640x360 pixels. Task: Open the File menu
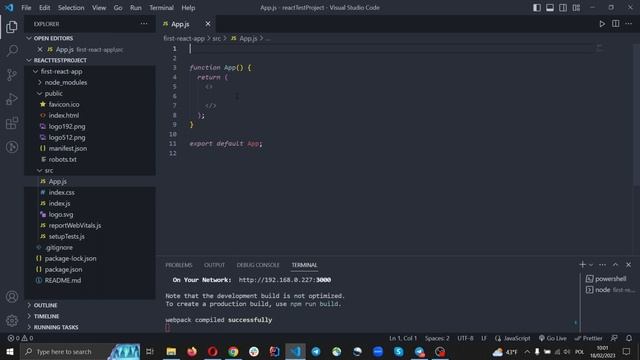tap(26, 8)
